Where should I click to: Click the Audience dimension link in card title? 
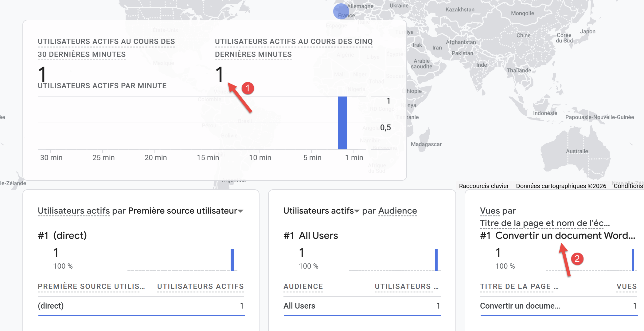[x=397, y=211]
